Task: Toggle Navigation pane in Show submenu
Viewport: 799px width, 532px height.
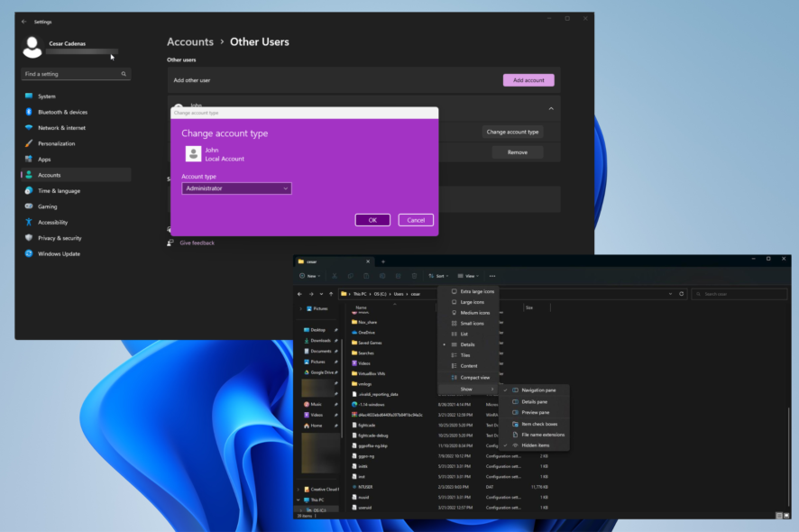Action: coord(534,390)
